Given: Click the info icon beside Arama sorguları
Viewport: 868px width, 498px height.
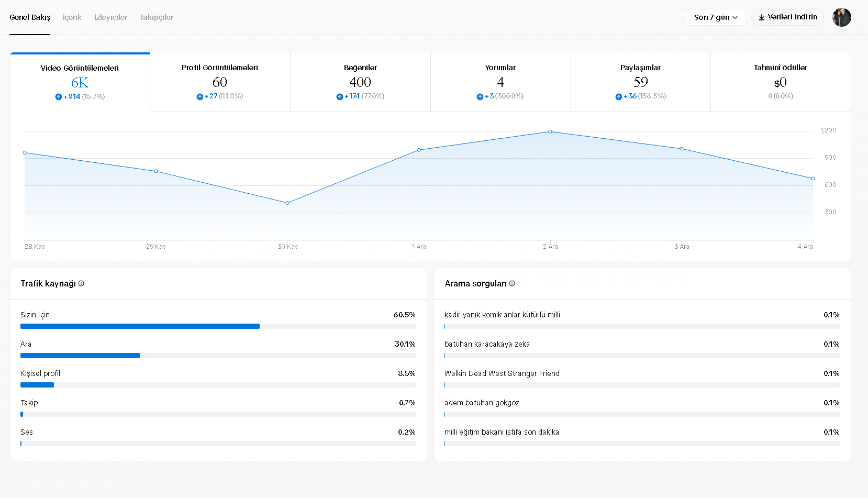Looking at the screenshot, I should (x=512, y=283).
